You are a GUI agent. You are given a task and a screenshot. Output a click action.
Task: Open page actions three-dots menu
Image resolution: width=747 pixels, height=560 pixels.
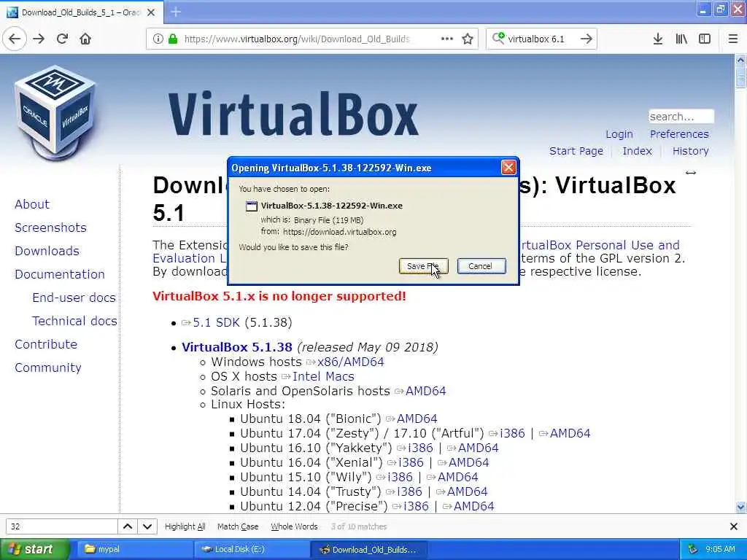pyautogui.click(x=447, y=39)
